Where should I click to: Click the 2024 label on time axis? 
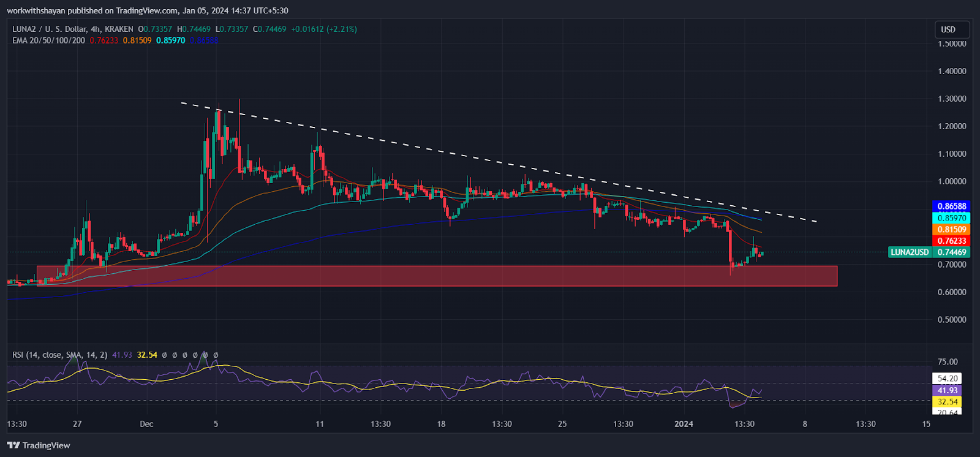684,424
